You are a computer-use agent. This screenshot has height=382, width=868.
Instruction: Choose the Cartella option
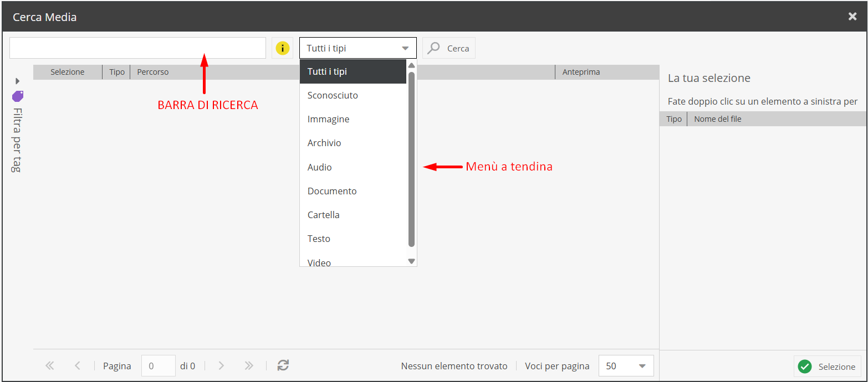pos(323,215)
